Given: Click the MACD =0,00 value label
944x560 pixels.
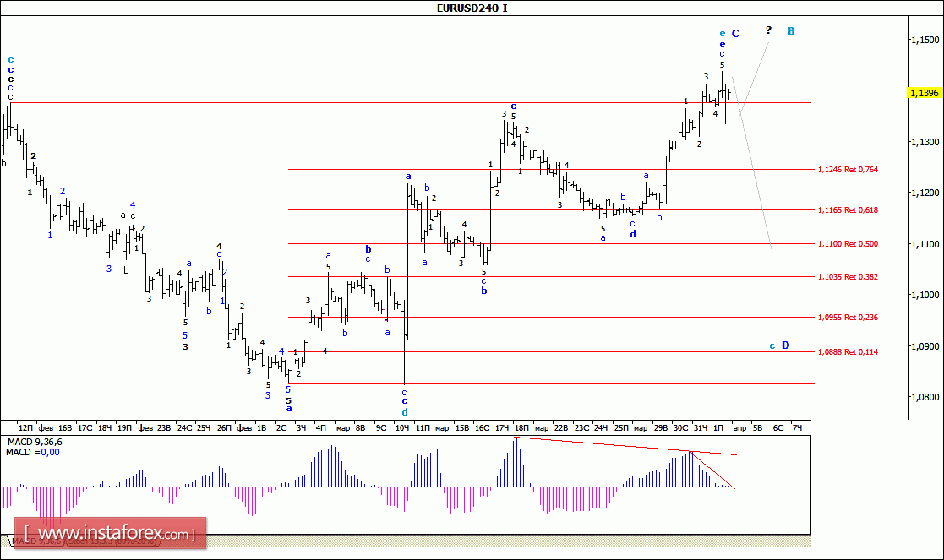Looking at the screenshot, I should [32, 453].
